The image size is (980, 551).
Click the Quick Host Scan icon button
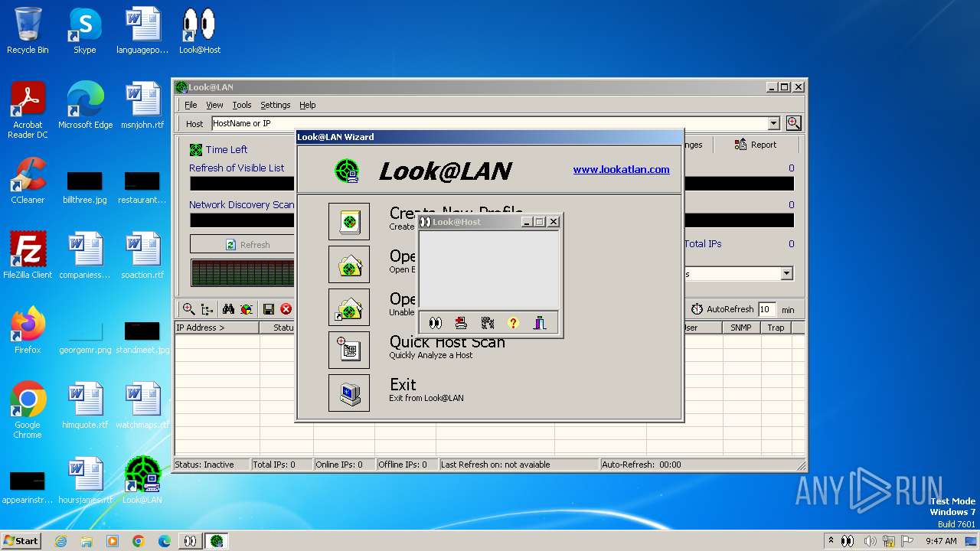click(349, 350)
